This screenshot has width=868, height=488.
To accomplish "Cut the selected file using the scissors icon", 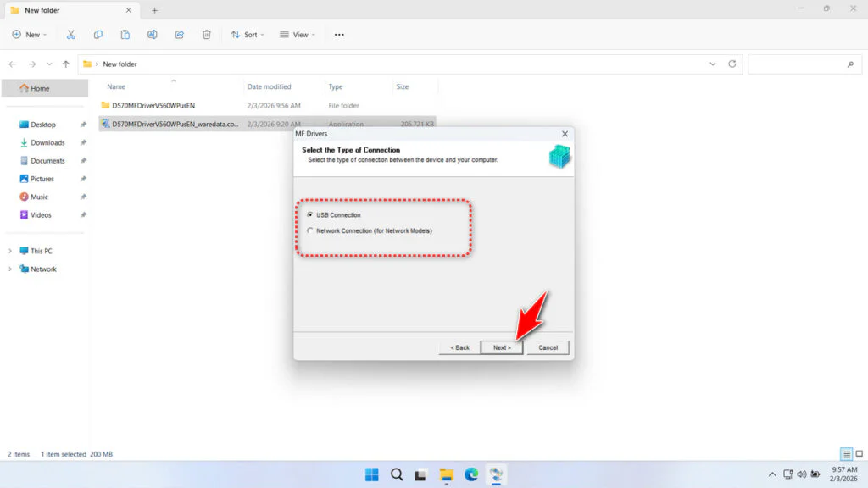I will 71,34.
